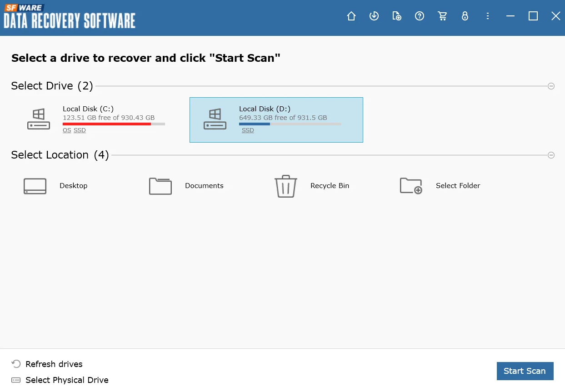
Task: Click the Documents folder icon
Action: coord(160,186)
